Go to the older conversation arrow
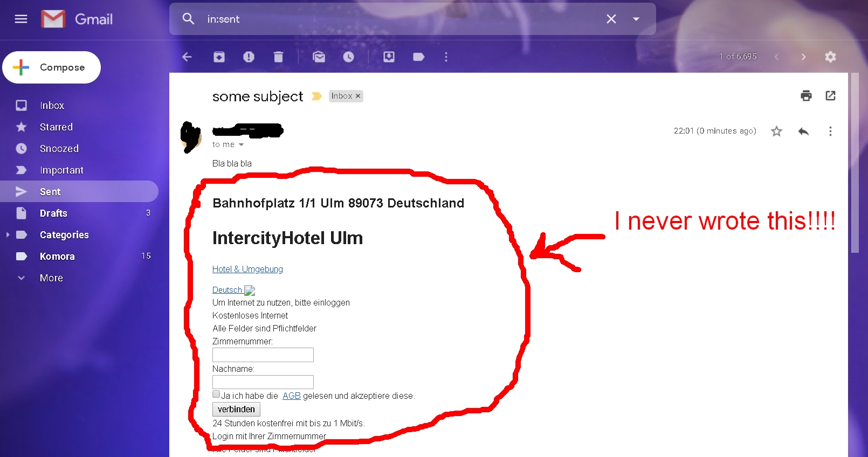Viewport: 868px width, 457px height. click(x=803, y=57)
